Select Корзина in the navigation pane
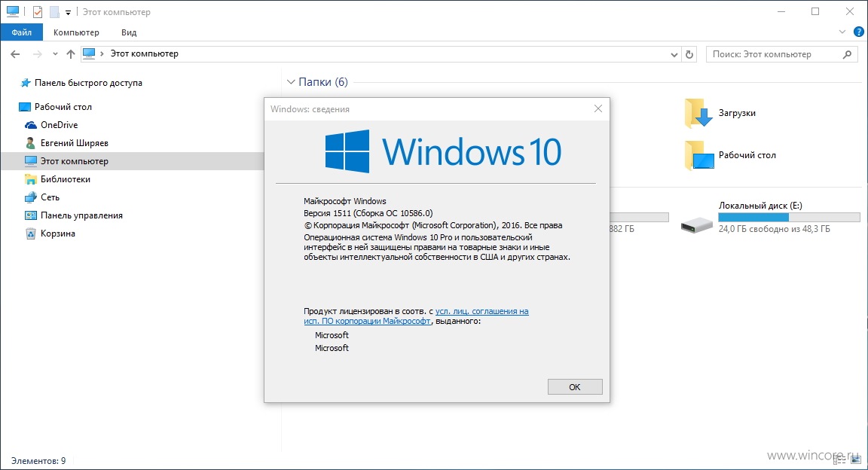This screenshot has height=470, width=868. click(57, 233)
